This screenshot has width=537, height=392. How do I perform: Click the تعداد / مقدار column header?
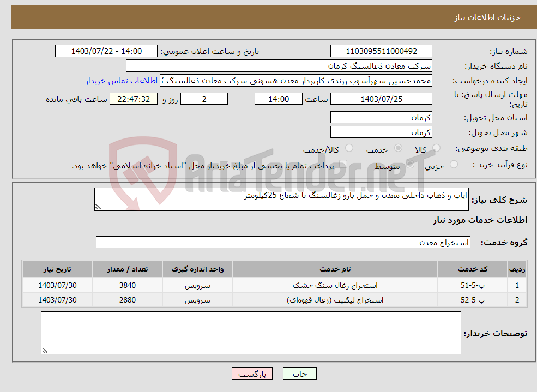(x=128, y=269)
